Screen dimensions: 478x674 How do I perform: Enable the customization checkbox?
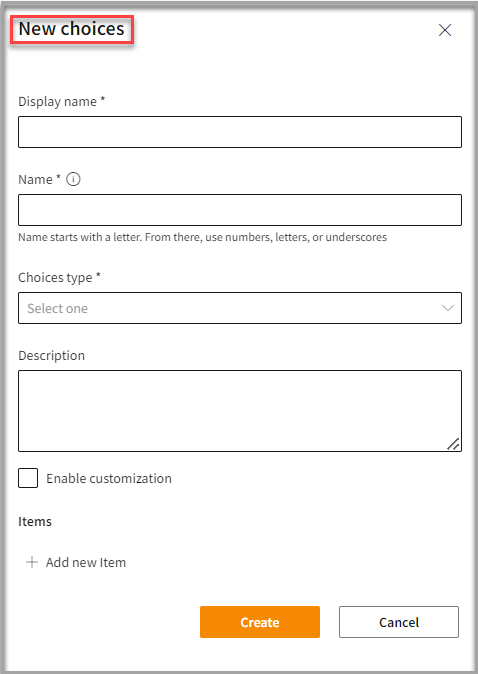point(28,478)
